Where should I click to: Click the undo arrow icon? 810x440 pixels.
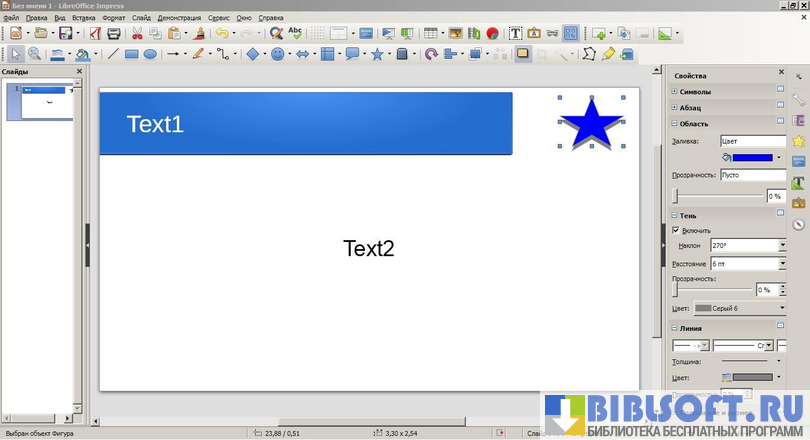221,33
